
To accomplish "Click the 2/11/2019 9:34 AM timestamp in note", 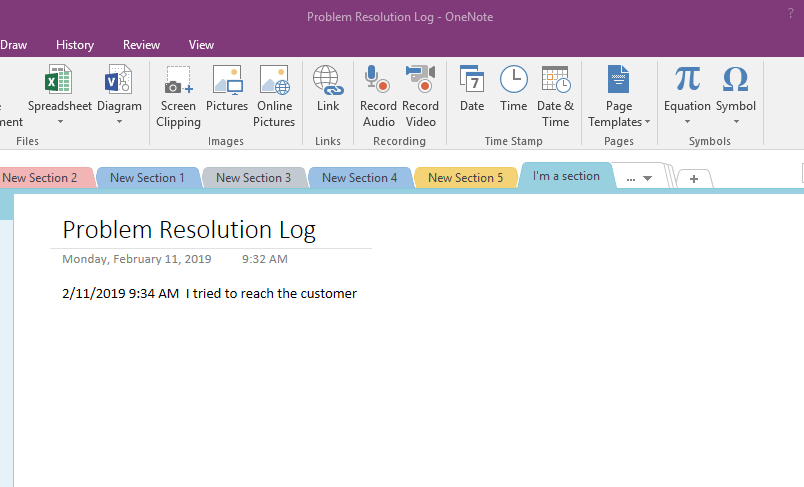I will coord(120,294).
